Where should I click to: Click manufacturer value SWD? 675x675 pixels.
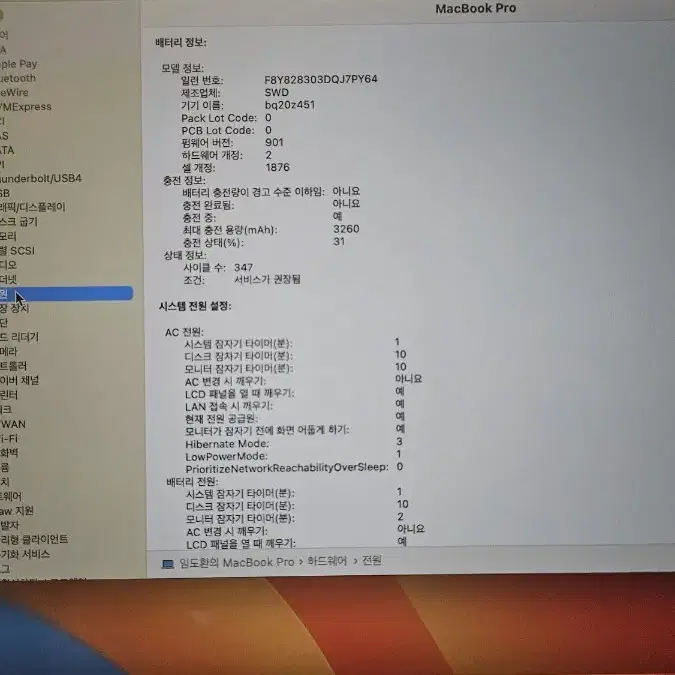[x=277, y=93]
